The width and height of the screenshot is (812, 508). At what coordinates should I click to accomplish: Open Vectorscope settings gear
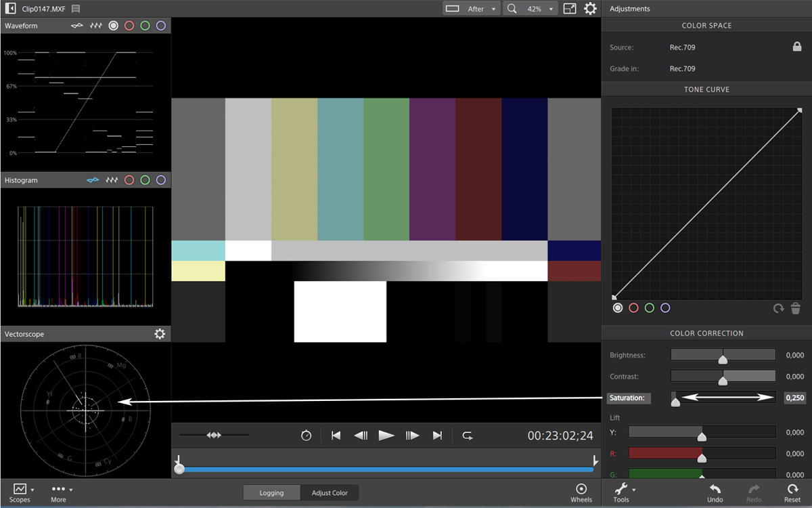[160, 334]
